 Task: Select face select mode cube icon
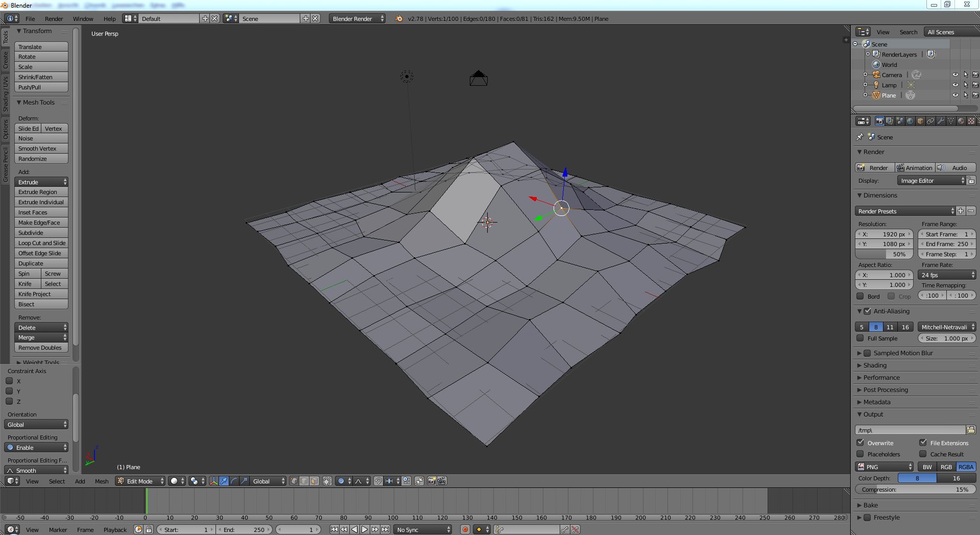click(x=314, y=481)
